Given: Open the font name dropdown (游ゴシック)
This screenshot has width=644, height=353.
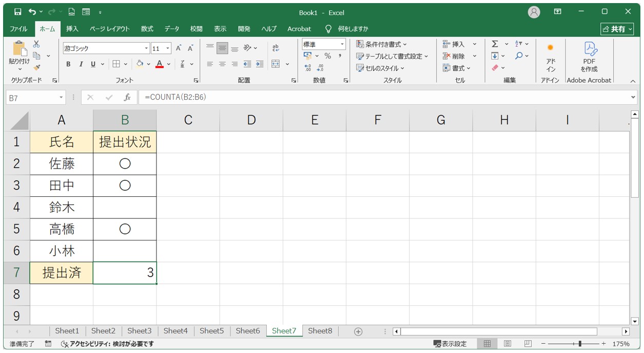Looking at the screenshot, I should point(146,49).
